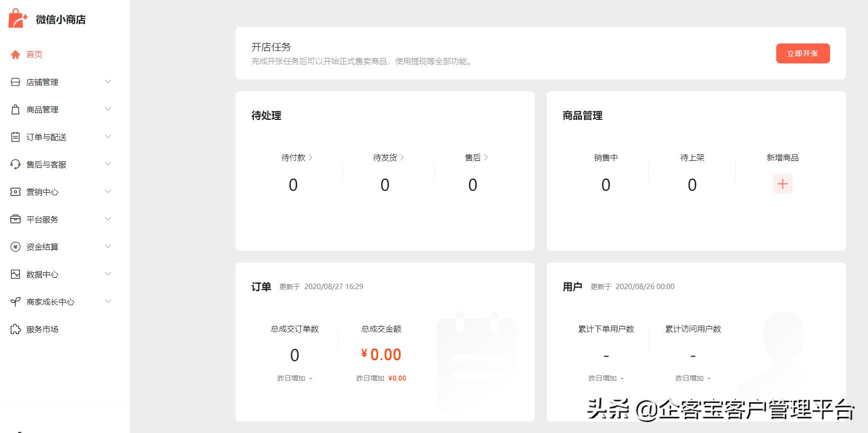The width and height of the screenshot is (868, 433).
Task: Click the 销售中 count 0
Action: [606, 185]
